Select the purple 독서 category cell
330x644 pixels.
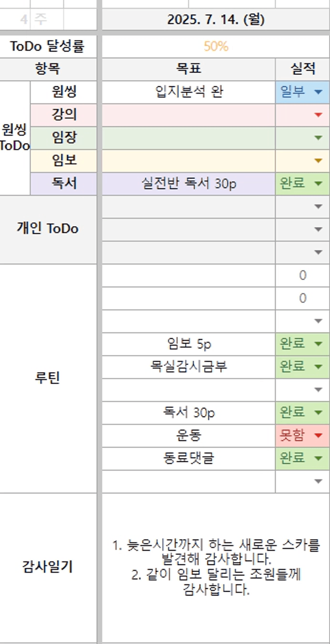63,184
